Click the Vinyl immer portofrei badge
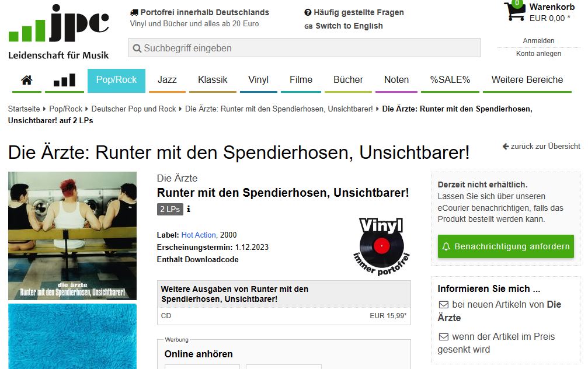This screenshot has width=588, height=369. (381, 246)
